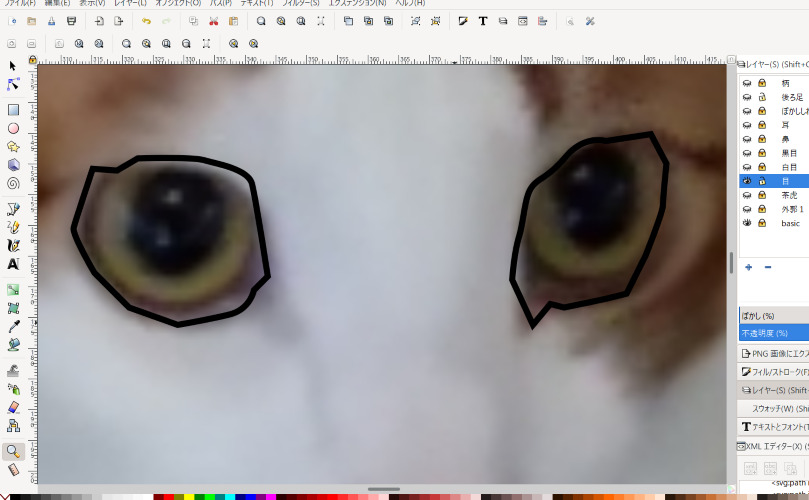Select the 3D Box tool
809x500 pixels.
click(x=13, y=165)
